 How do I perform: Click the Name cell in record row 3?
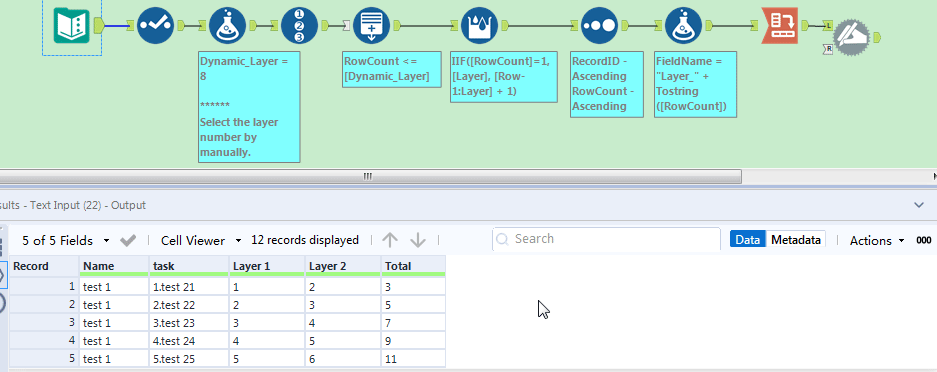click(114, 323)
